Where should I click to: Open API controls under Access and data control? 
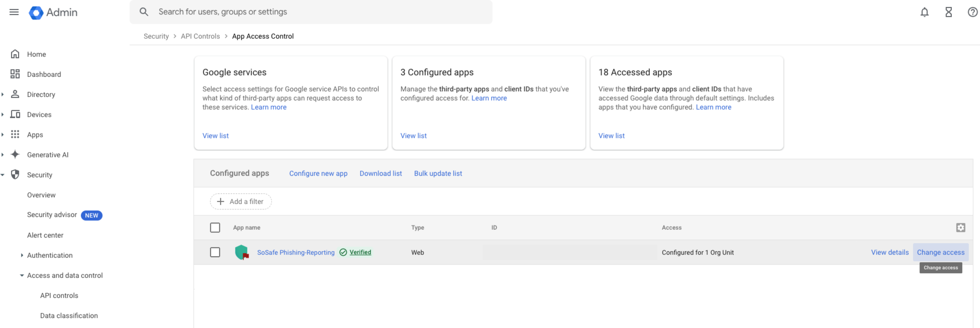tap(59, 295)
